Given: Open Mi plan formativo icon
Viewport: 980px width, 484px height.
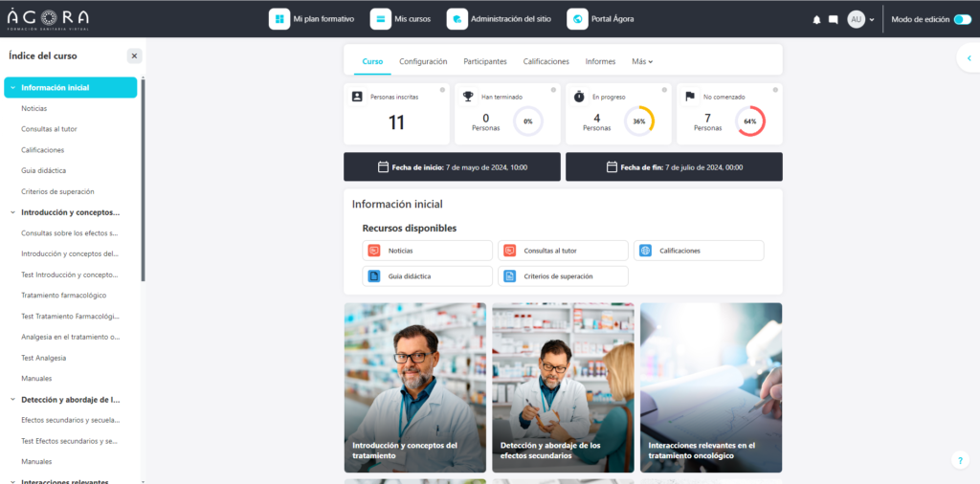Looking at the screenshot, I should coord(279,19).
